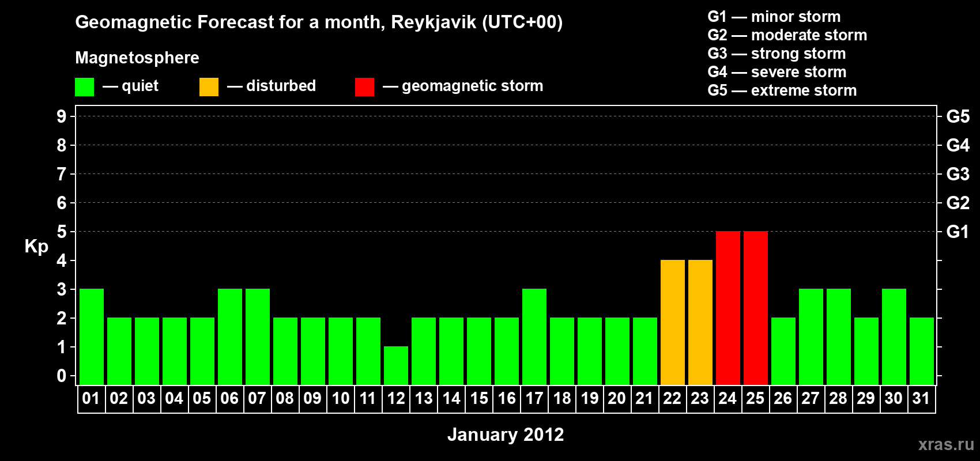The image size is (980, 461).
Task: Click the G5 label on right axis
Action: coord(958,116)
